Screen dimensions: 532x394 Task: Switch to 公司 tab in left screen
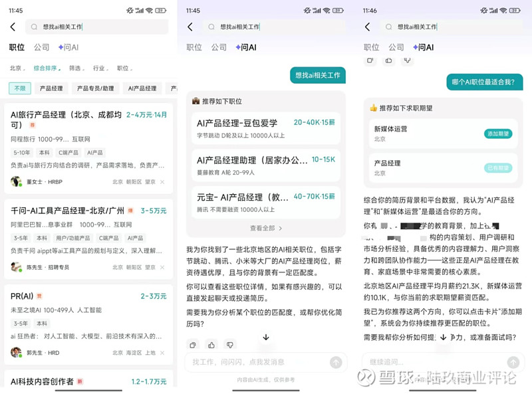coord(41,47)
